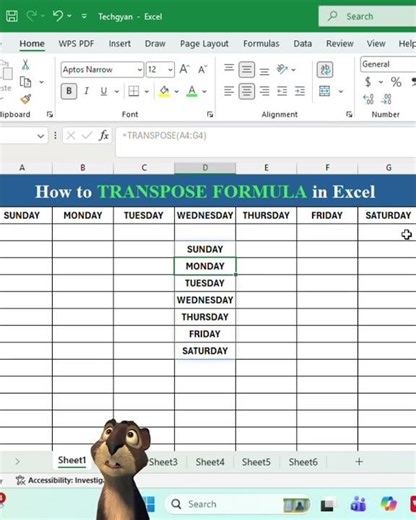Open the Page Layout tab
The image size is (416, 520).
click(x=204, y=44)
